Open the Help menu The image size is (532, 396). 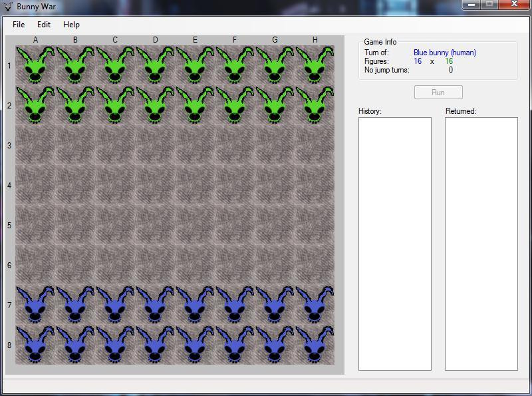coord(71,25)
